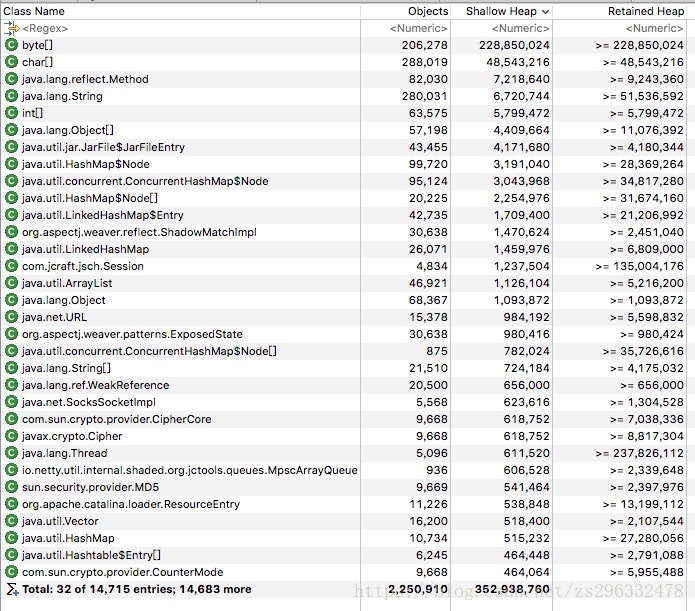Click the class icon for java.lang.reflect.Method
695x611 pixels.
point(11,79)
